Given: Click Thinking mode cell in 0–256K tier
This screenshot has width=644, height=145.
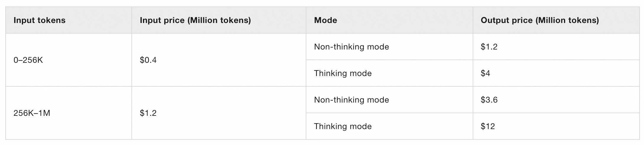Looking at the screenshot, I should click(x=343, y=73).
